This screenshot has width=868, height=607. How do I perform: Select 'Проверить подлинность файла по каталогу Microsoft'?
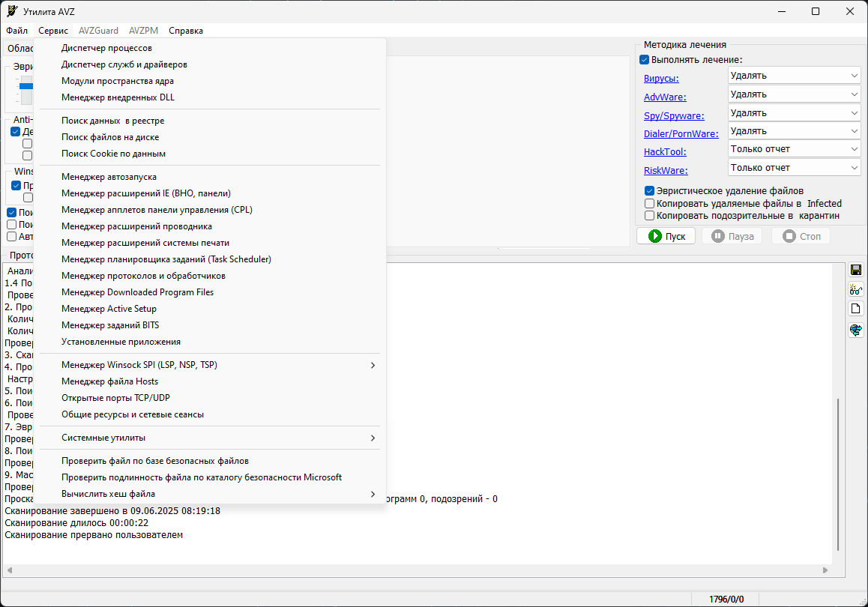coord(210,477)
